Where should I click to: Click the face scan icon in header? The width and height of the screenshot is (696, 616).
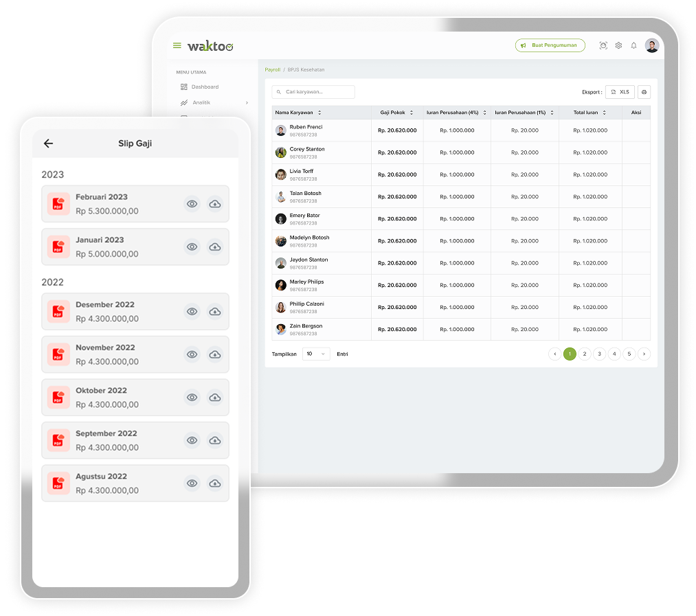(x=603, y=46)
